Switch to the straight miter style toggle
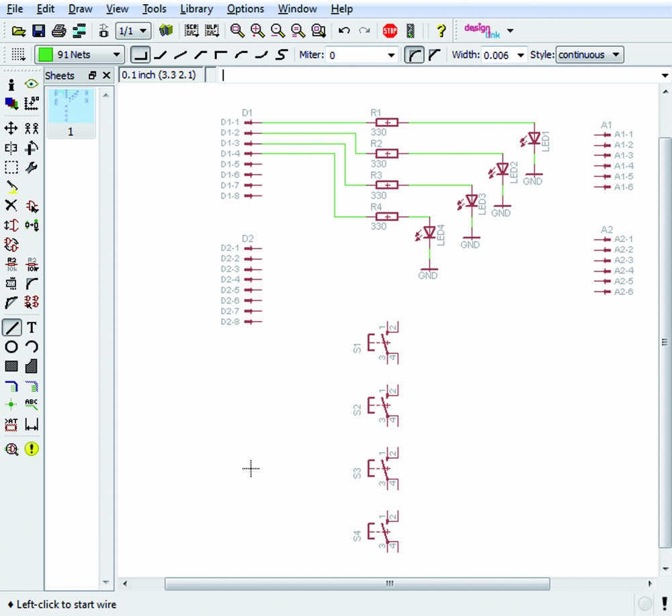 pyautogui.click(x=435, y=55)
